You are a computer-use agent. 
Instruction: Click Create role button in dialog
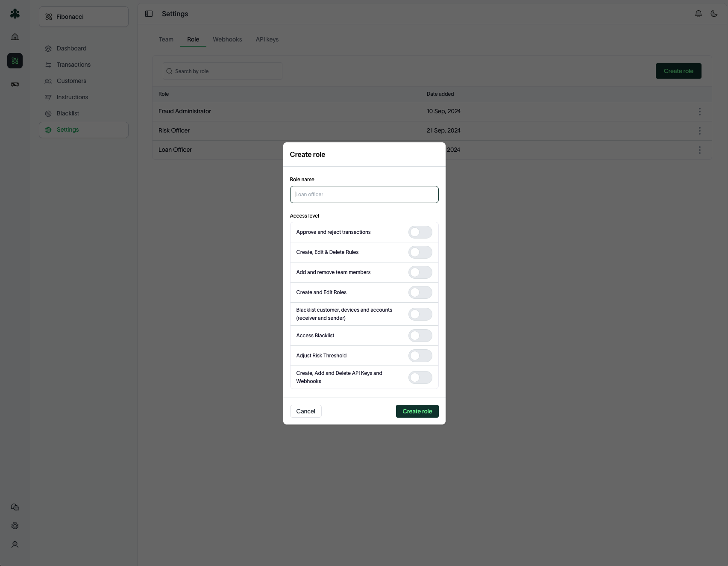click(417, 411)
